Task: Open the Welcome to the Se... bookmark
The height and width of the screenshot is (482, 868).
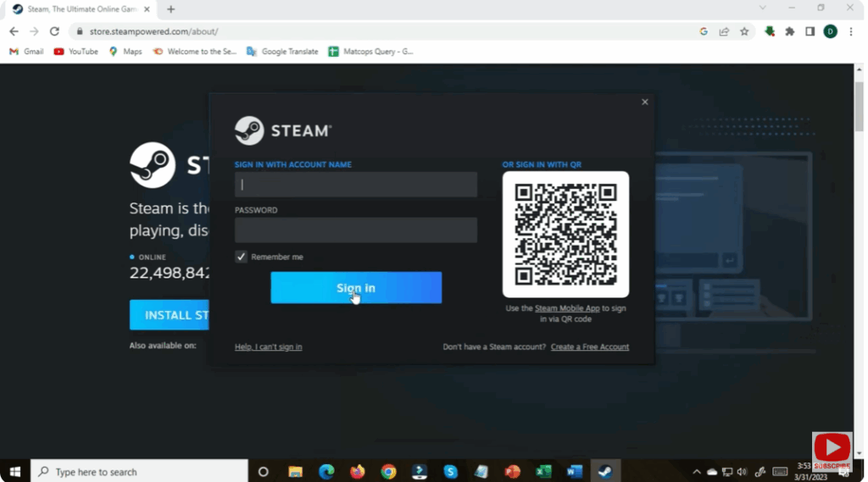Action: tap(195, 52)
